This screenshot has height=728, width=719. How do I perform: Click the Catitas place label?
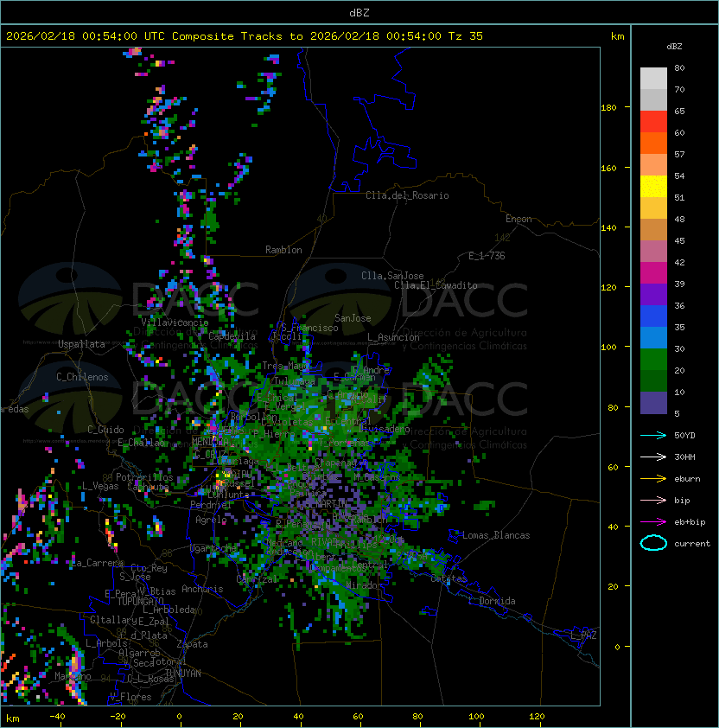[x=449, y=579]
